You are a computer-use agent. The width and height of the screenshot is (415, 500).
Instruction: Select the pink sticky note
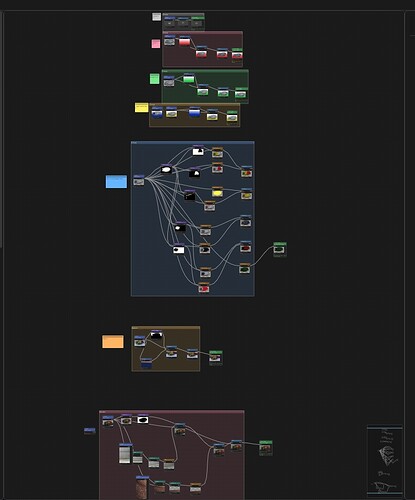(x=156, y=44)
